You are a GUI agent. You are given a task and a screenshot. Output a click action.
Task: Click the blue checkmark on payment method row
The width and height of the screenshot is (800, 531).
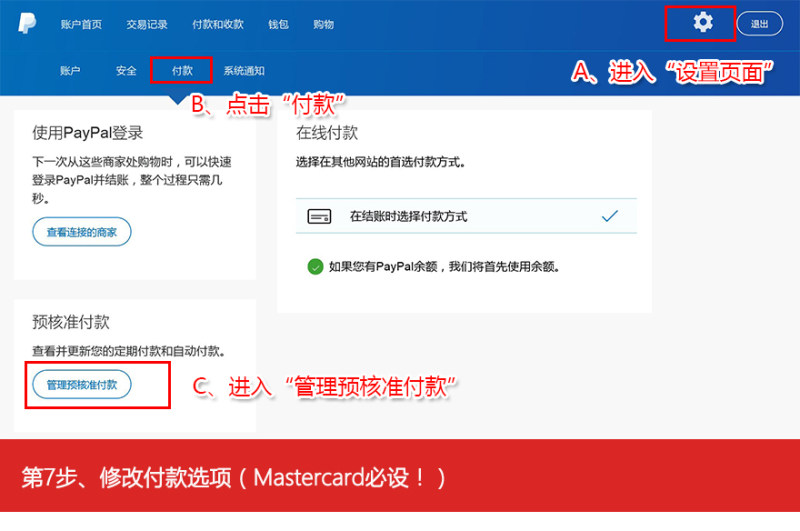click(609, 216)
